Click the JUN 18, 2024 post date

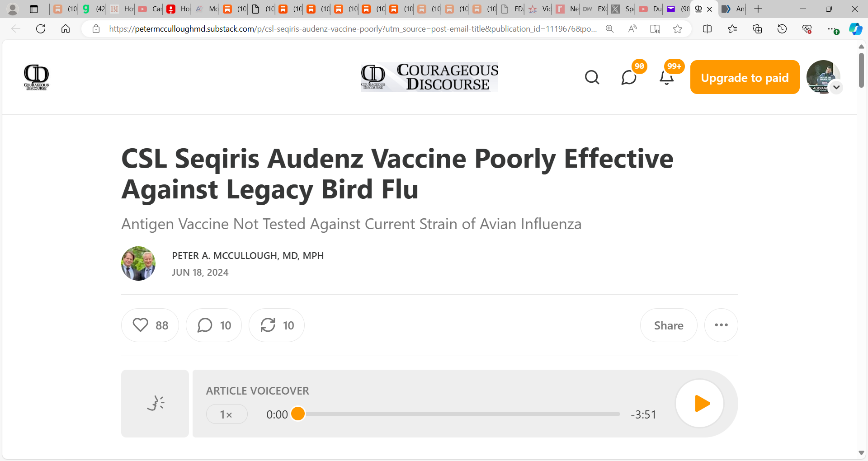[200, 273]
